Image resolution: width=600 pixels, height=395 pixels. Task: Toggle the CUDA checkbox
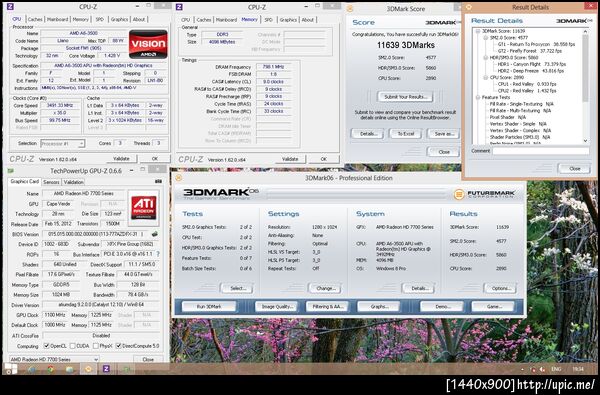(x=73, y=346)
